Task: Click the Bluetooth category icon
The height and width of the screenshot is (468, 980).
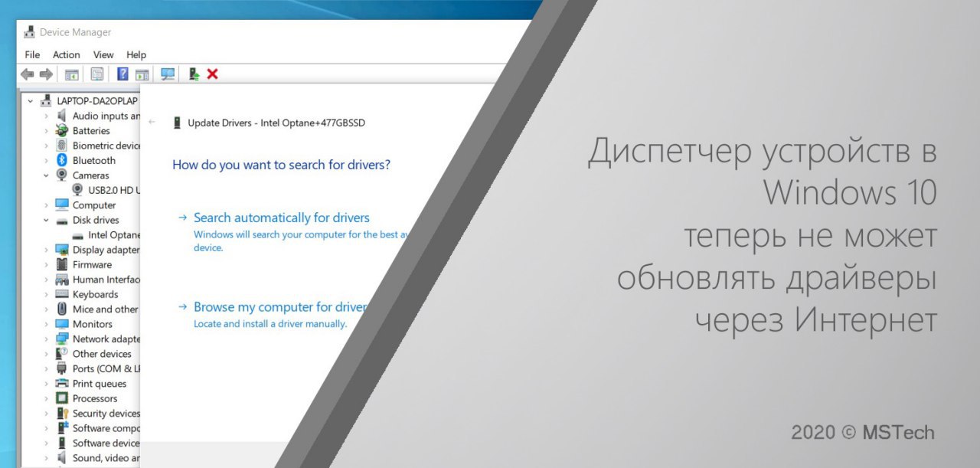Action: tap(62, 160)
